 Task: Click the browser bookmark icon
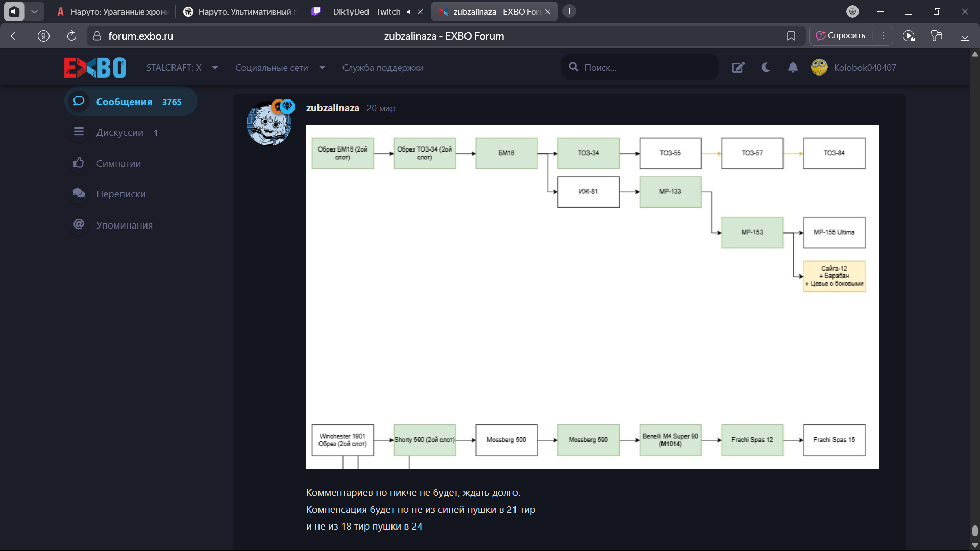pos(791,36)
